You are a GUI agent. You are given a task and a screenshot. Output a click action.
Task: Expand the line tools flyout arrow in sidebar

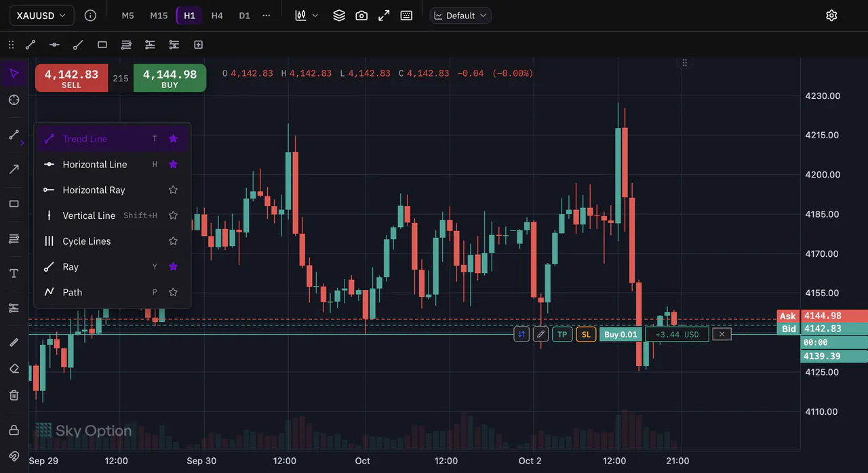tap(22, 143)
